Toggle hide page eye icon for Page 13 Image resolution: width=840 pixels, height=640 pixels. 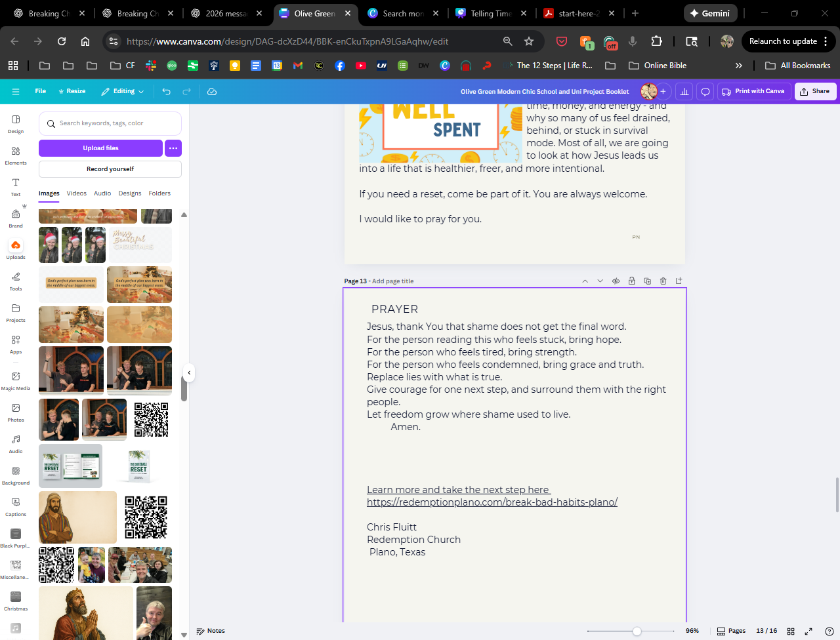pos(616,281)
